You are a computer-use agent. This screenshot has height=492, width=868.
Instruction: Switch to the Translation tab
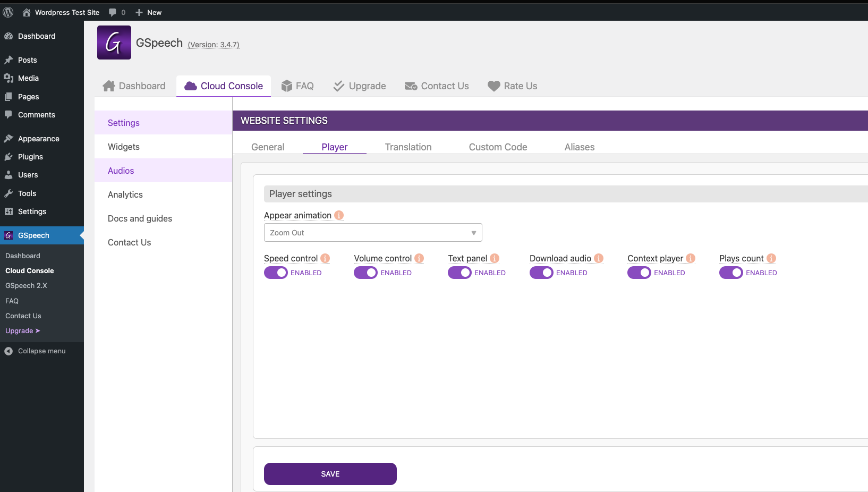pyautogui.click(x=409, y=147)
